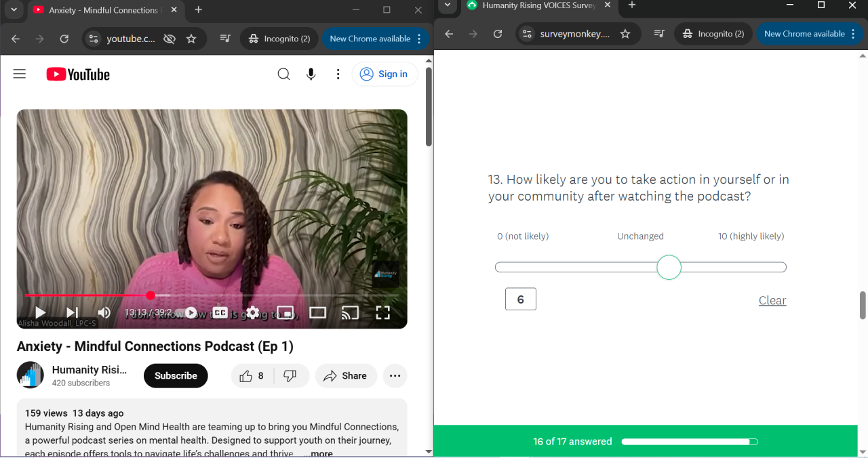The height and width of the screenshot is (458, 868).
Task: Mute the video with the speaker icon
Action: click(104, 312)
